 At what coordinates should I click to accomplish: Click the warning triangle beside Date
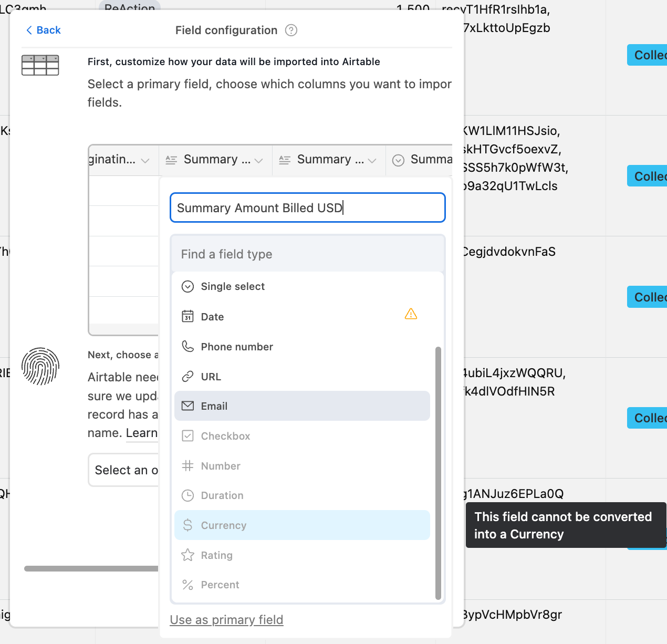pyautogui.click(x=411, y=314)
